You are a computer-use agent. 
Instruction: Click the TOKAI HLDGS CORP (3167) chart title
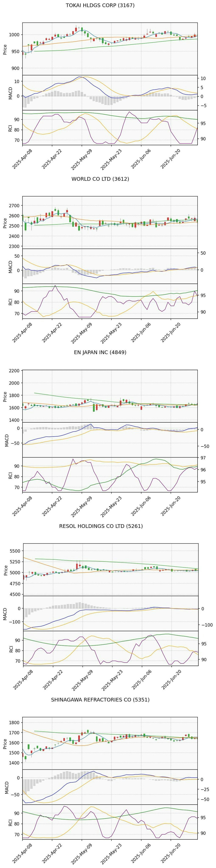(100, 5)
